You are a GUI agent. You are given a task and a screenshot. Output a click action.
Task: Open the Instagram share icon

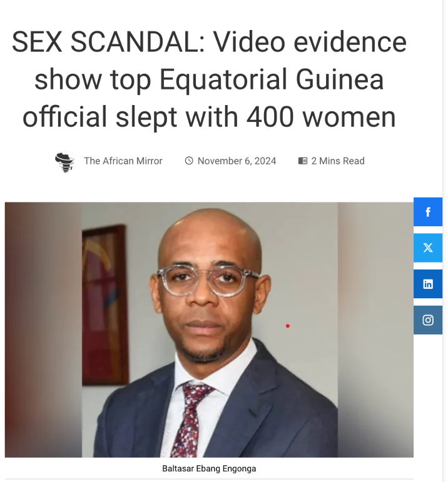click(x=428, y=320)
